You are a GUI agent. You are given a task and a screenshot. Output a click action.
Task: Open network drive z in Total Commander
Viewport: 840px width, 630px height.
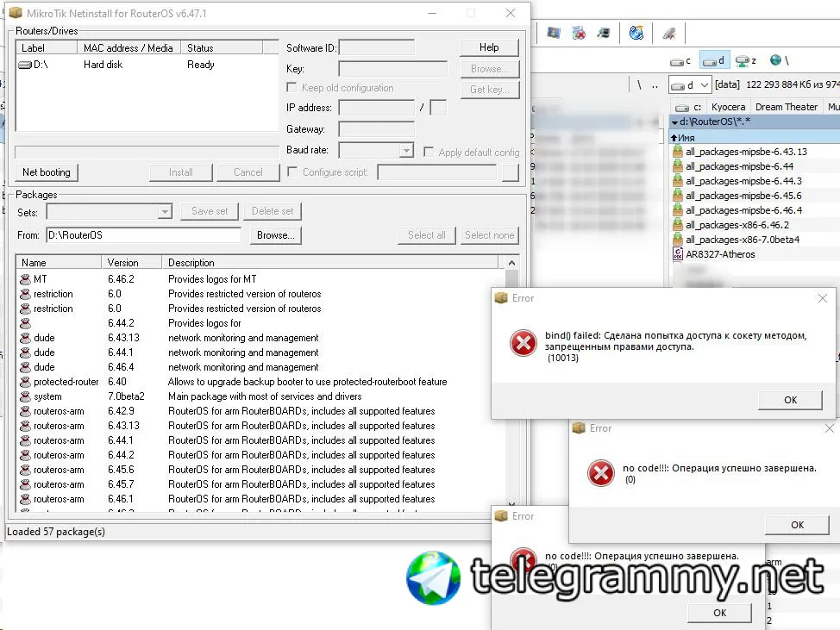[746, 61]
